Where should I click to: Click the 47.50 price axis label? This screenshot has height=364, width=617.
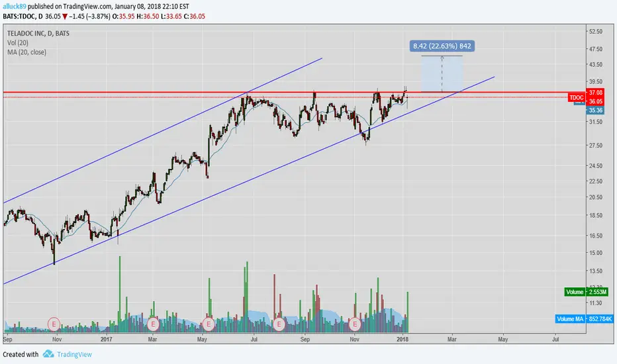(x=595, y=49)
